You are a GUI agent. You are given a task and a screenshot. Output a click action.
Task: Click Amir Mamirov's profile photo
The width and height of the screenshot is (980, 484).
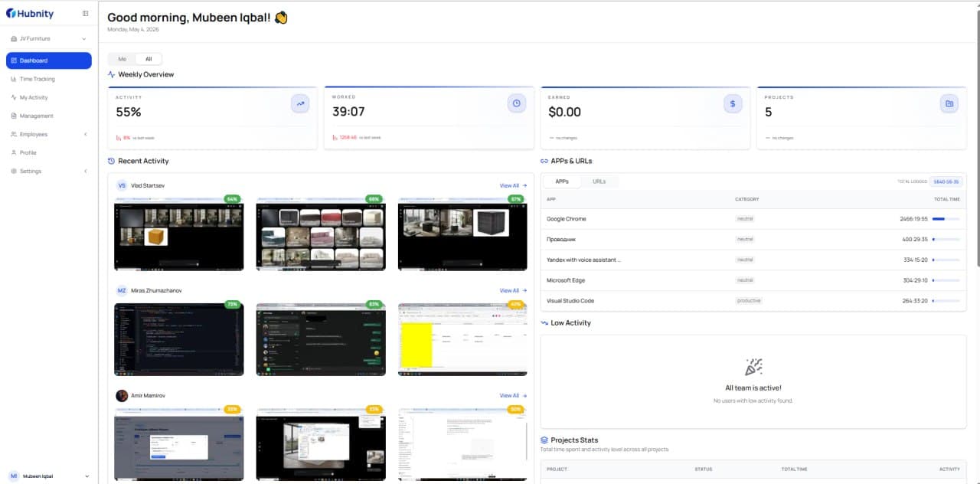pos(122,395)
